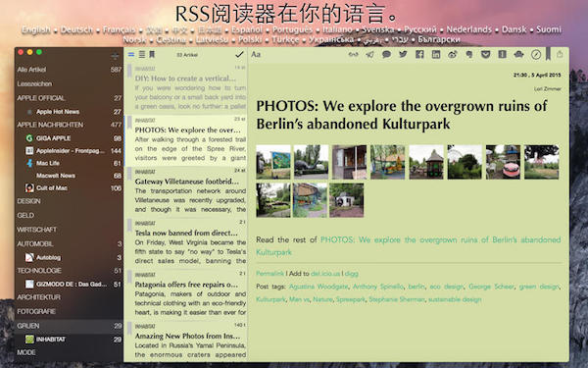Save the article to Instapaper
Image resolution: width=588 pixels, height=368 pixels.
502,54
